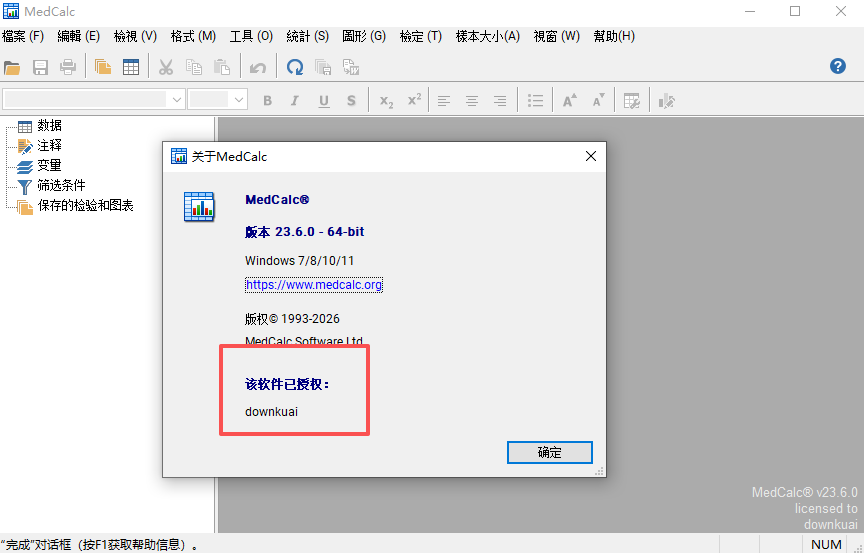Select 变里 in the tree panel
The width and height of the screenshot is (864, 553).
pyautogui.click(x=49, y=165)
